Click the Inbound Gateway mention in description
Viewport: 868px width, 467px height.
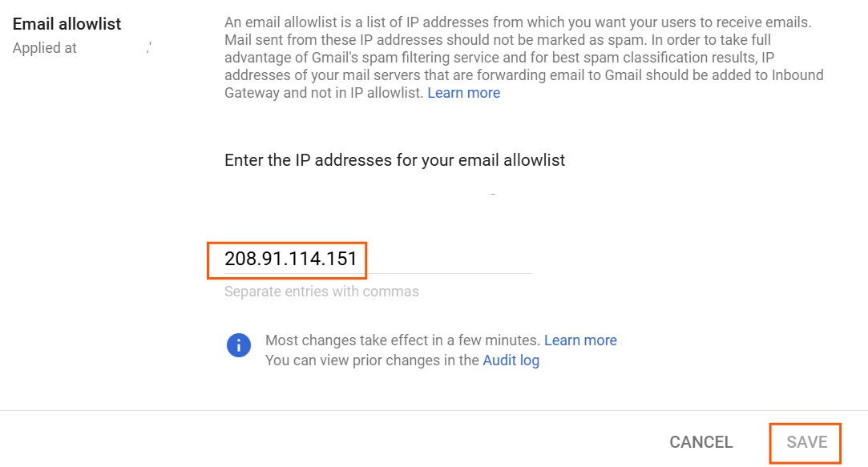801,75
